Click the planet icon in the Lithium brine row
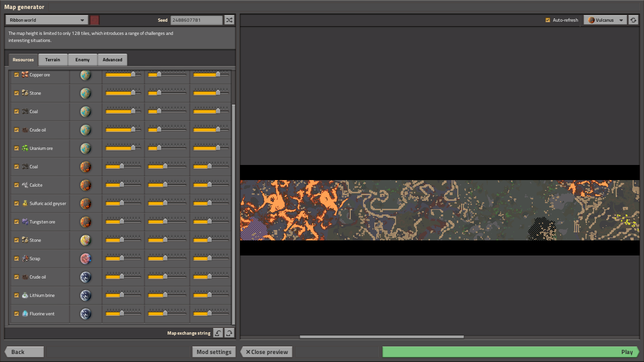The image size is (644, 362). 85,296
